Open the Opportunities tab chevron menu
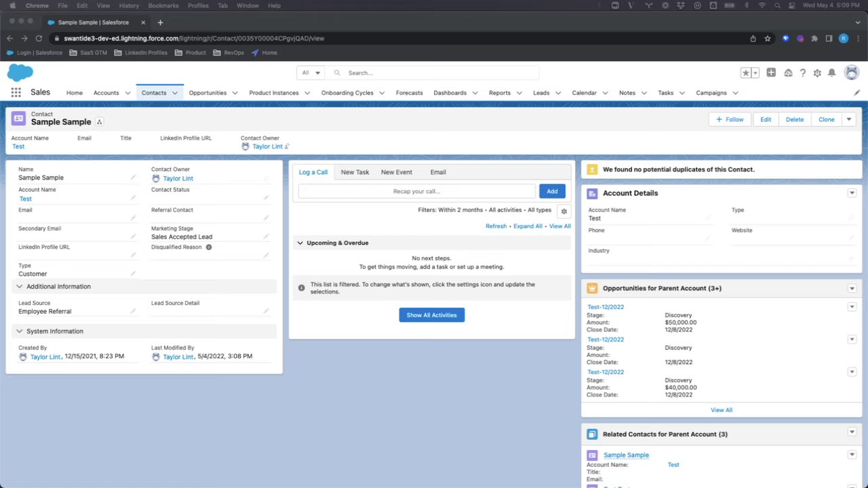 pyautogui.click(x=235, y=93)
